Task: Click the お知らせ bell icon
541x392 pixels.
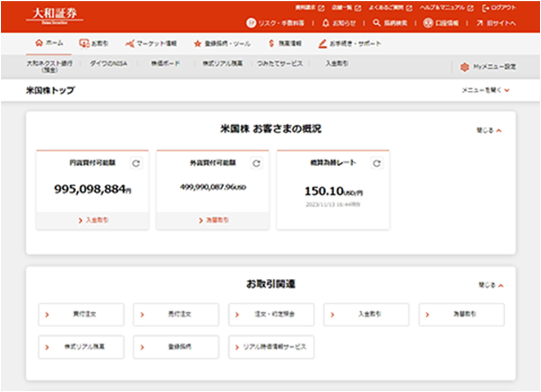Action: (x=326, y=23)
